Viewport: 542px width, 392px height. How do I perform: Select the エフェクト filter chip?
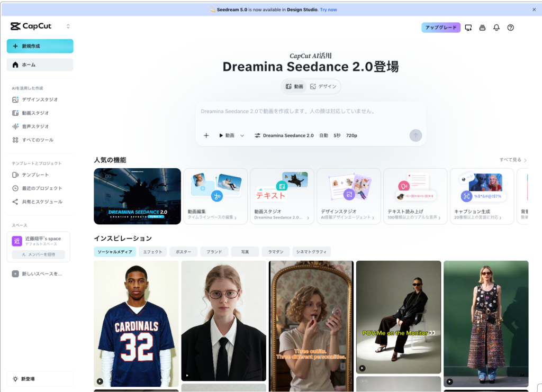(x=153, y=252)
